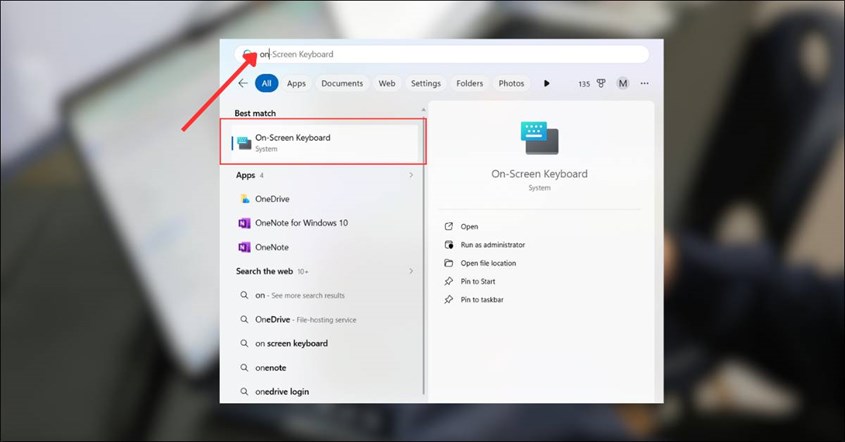
Task: Show more filters with the play arrow
Action: click(546, 83)
